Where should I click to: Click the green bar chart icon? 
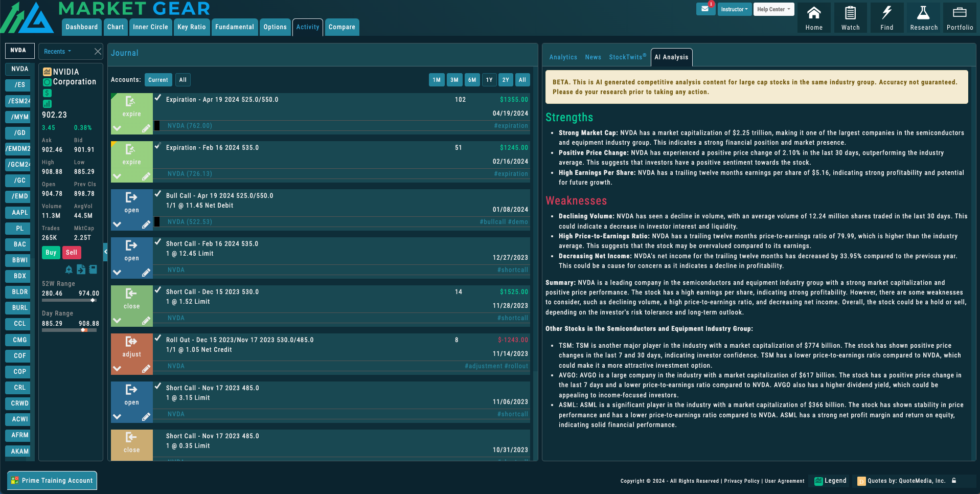47,104
